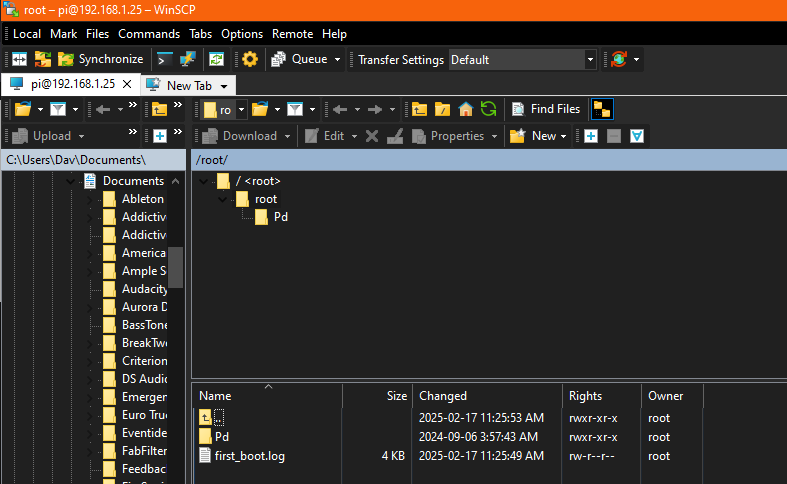The height and width of the screenshot is (484, 787).
Task: Open the Mark menu
Action: (63, 34)
